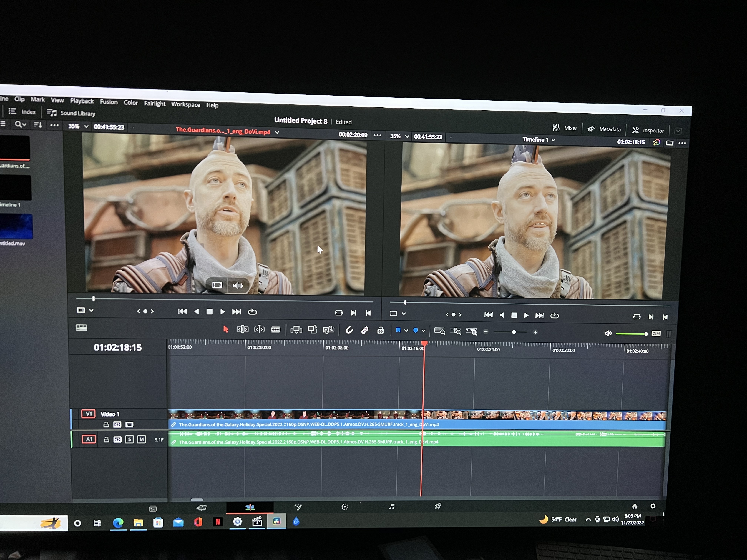This screenshot has width=747, height=560.
Task: Open the Sound Library panel
Action: (x=71, y=113)
